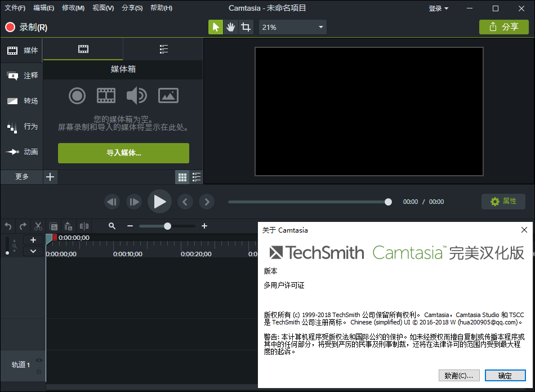Step back one frame in playback
Screen dimensions: 535x392
(x=112, y=202)
